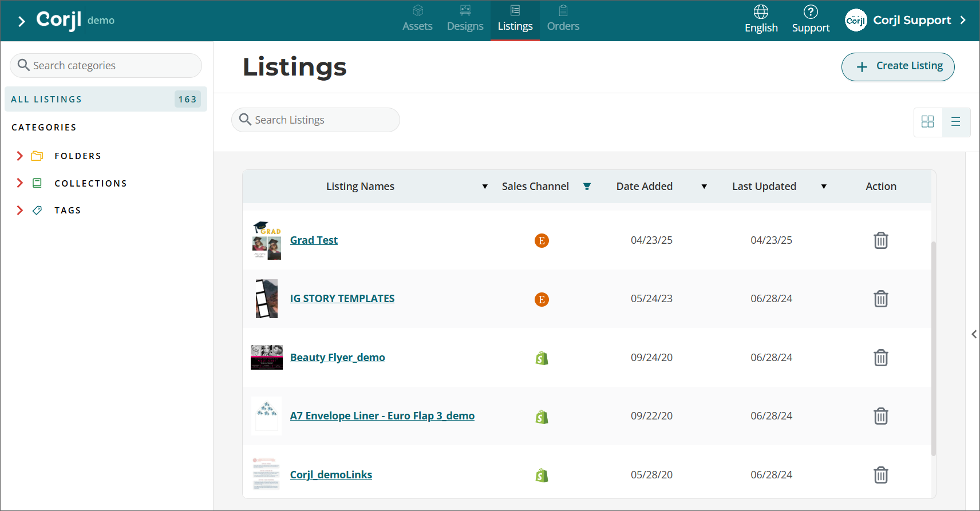
Task: Expand the Corjl Support account chevron
Action: pyautogui.click(x=963, y=20)
